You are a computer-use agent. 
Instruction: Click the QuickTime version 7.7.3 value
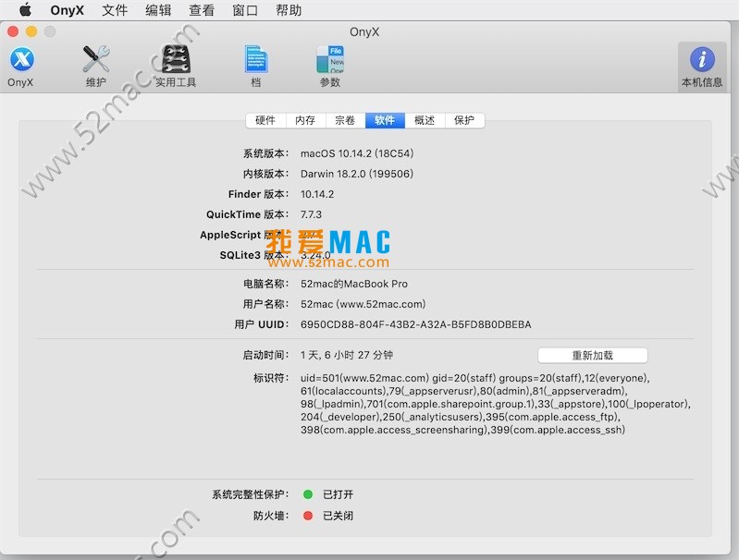click(x=311, y=214)
